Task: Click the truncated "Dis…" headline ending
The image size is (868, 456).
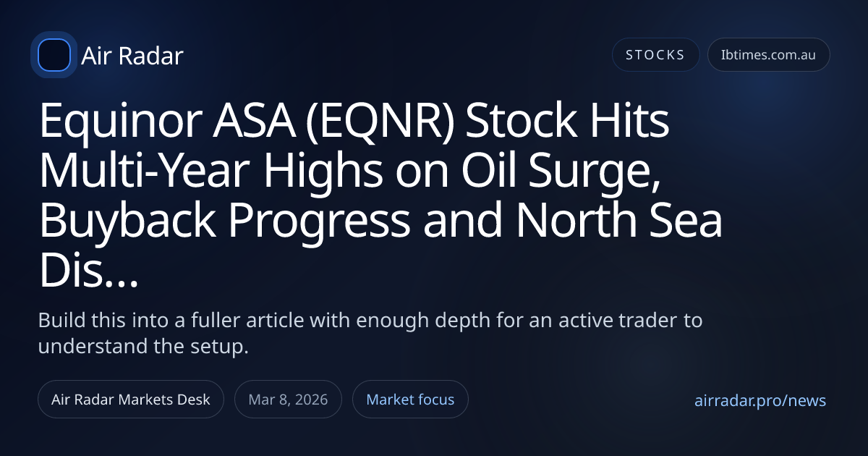Action: coord(88,269)
